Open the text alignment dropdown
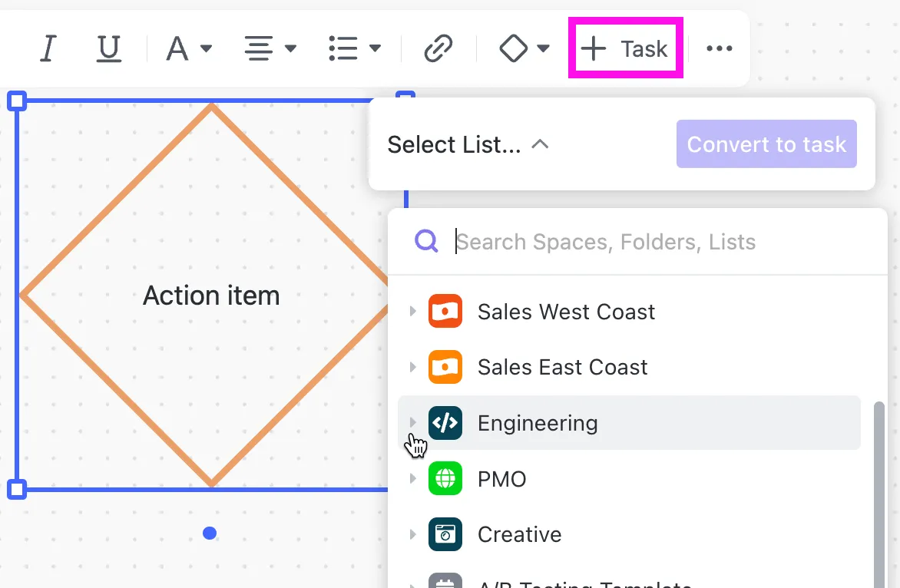Viewport: 900px width, 588px height. (270, 48)
